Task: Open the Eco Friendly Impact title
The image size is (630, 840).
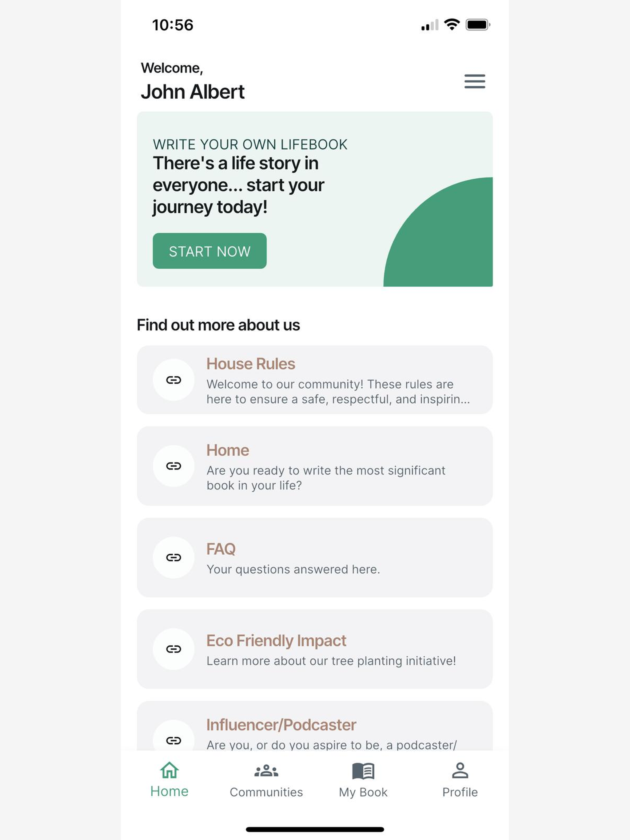Action: pyautogui.click(x=276, y=641)
